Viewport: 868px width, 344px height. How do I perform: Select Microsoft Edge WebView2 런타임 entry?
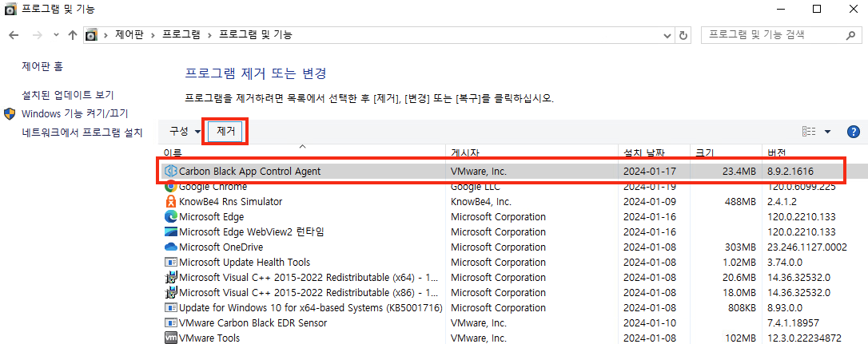(x=251, y=231)
